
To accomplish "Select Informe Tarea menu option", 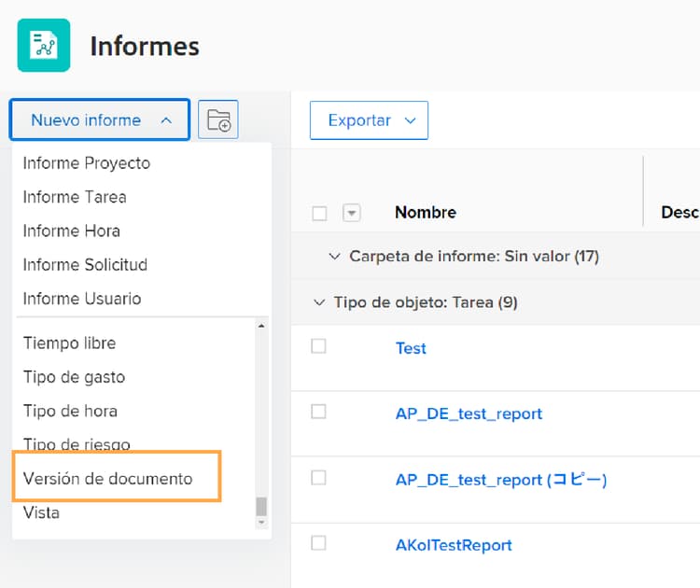I will click(75, 197).
